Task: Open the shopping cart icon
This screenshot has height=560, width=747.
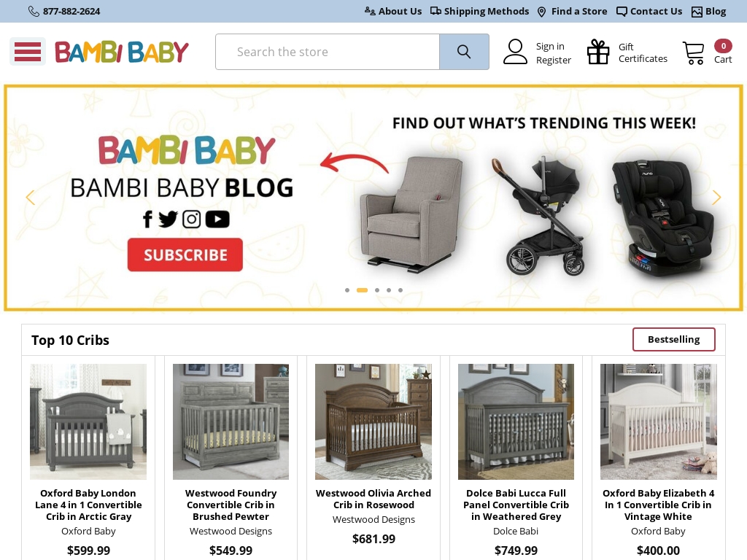Action: [693, 52]
